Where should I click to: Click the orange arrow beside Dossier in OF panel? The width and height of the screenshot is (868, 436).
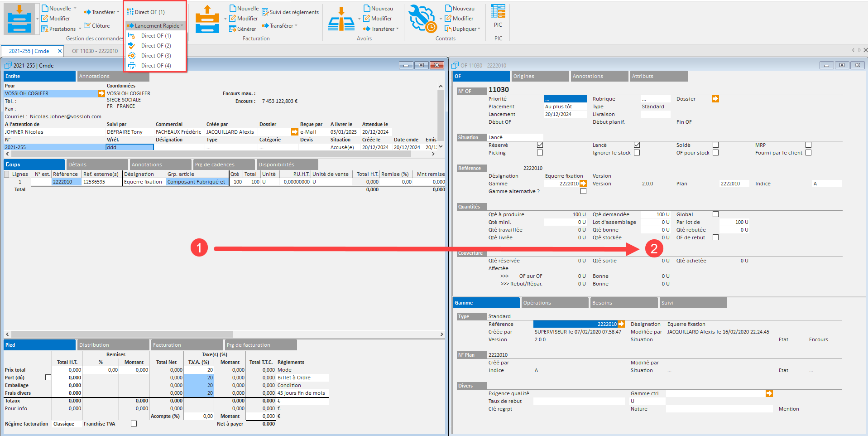point(715,99)
